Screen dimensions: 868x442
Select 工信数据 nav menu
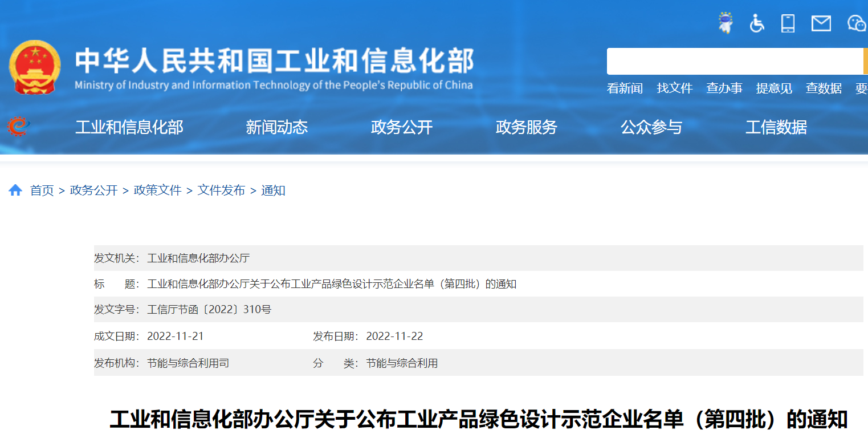coord(776,127)
